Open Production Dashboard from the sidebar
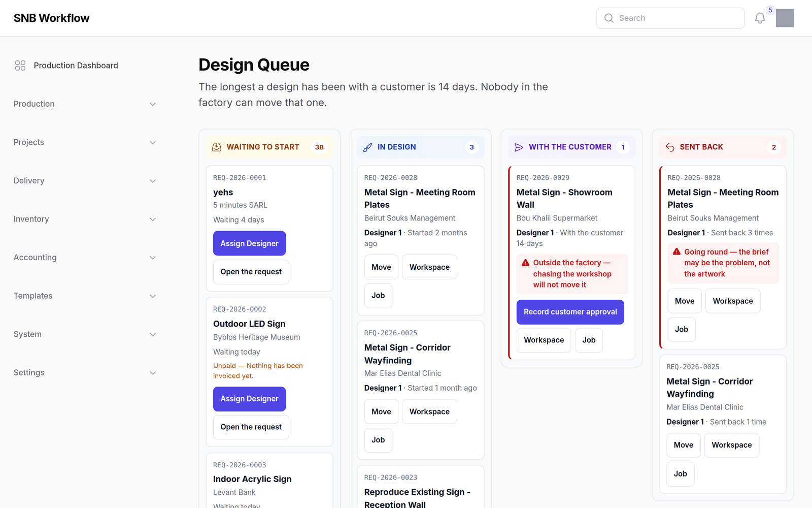Screen dimensions: 812x508 [85, 66]
